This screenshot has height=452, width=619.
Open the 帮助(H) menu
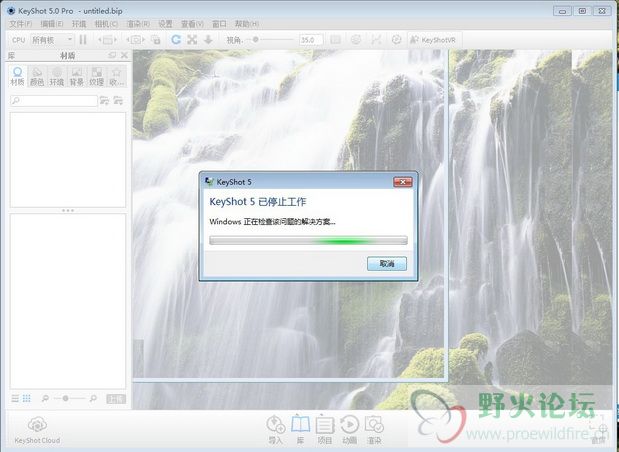[x=247, y=24]
